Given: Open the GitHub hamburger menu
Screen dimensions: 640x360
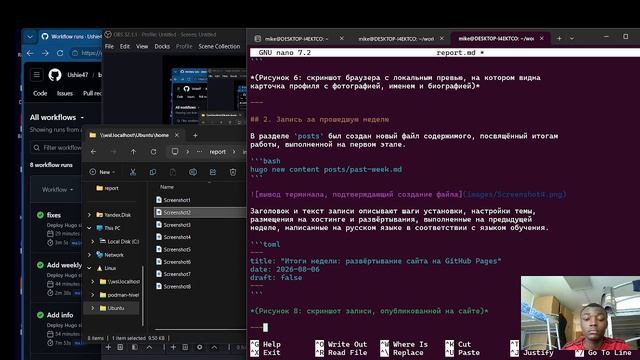Looking at the screenshot, I should click(36, 75).
